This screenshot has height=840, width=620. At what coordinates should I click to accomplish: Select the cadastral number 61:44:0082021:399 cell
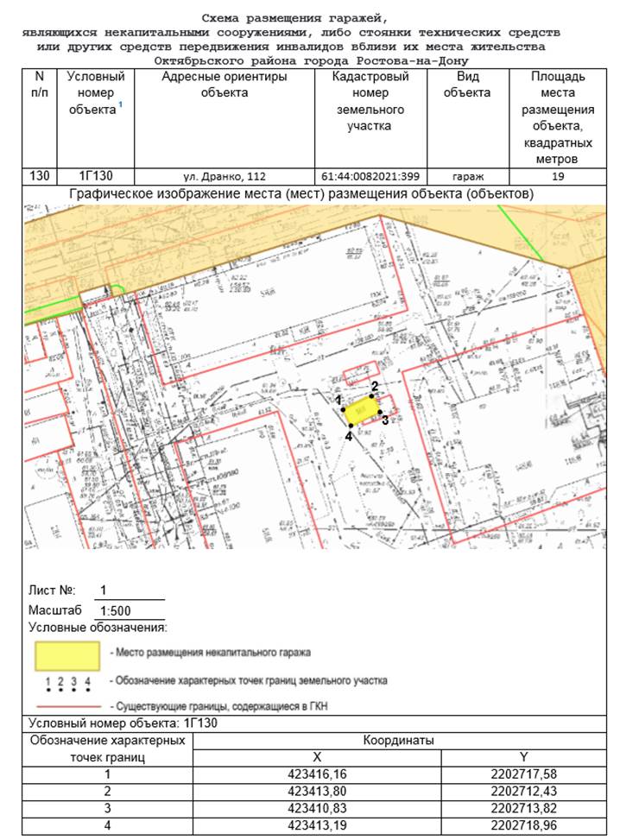[x=370, y=176]
